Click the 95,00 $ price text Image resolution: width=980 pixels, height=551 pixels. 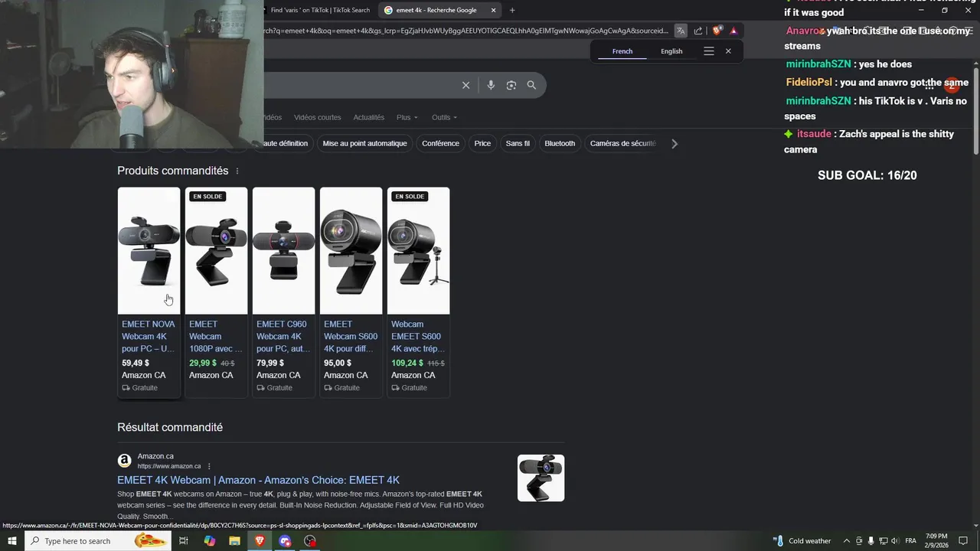(338, 363)
